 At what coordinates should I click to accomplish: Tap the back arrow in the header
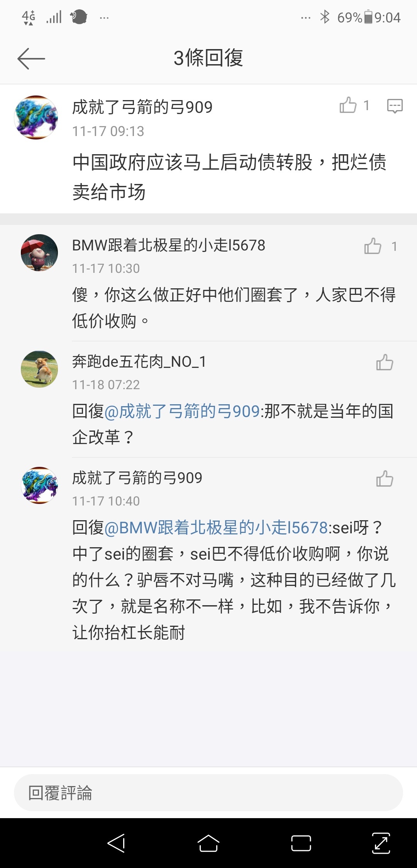31,59
